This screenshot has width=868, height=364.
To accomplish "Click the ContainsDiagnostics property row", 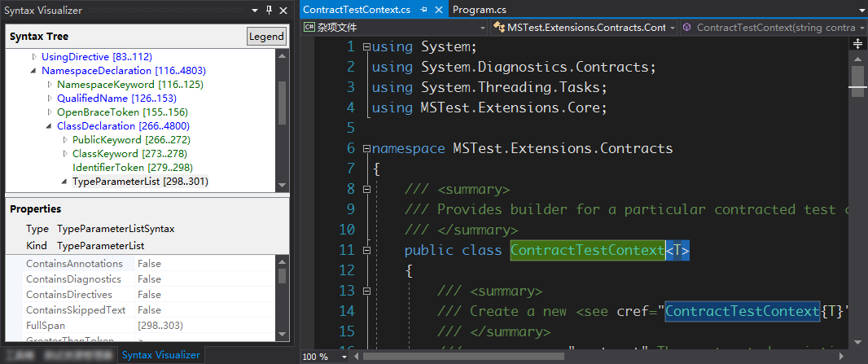I will click(x=73, y=279).
